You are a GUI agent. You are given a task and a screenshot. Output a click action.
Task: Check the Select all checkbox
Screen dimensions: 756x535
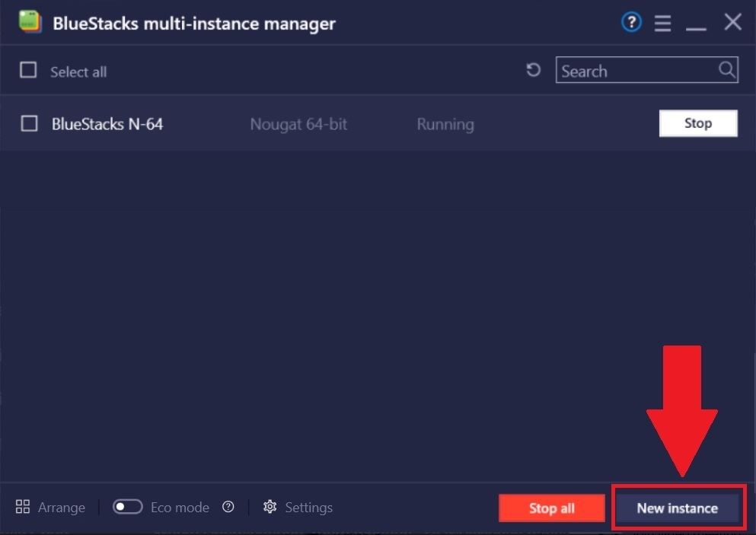28,70
